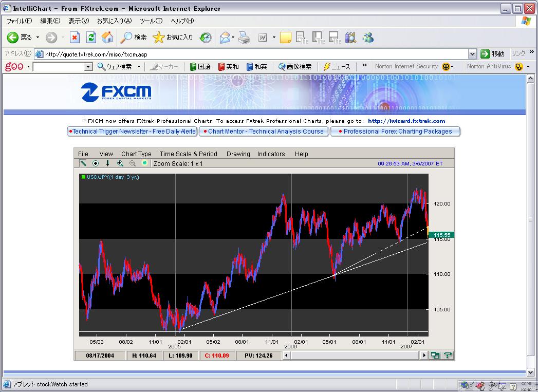
Task: Open the Time Scale & Period menu
Action: [x=188, y=154]
